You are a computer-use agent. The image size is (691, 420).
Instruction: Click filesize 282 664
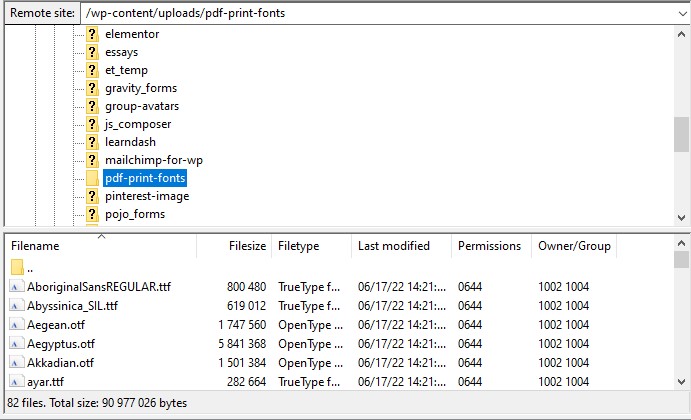(246, 382)
